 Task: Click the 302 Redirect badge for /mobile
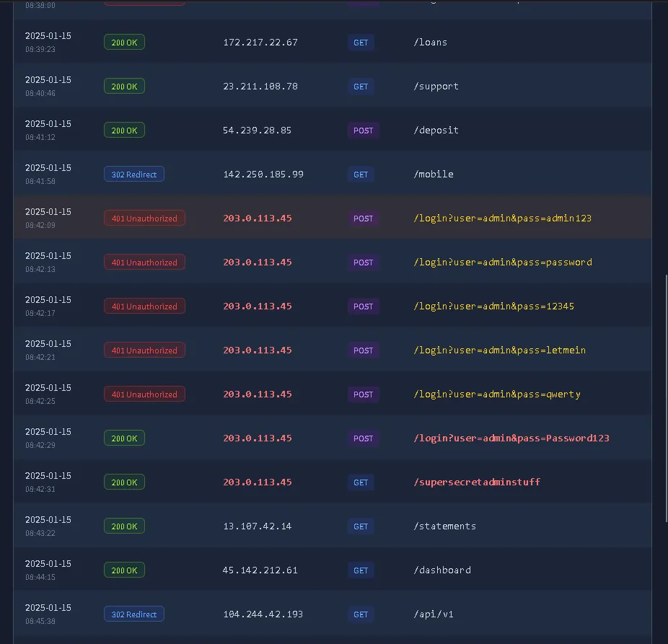133,175
